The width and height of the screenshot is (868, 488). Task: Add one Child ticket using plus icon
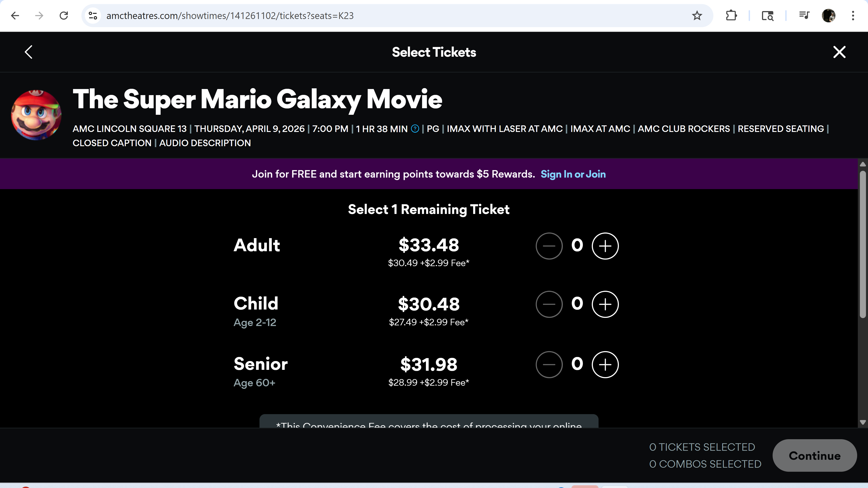(x=605, y=304)
